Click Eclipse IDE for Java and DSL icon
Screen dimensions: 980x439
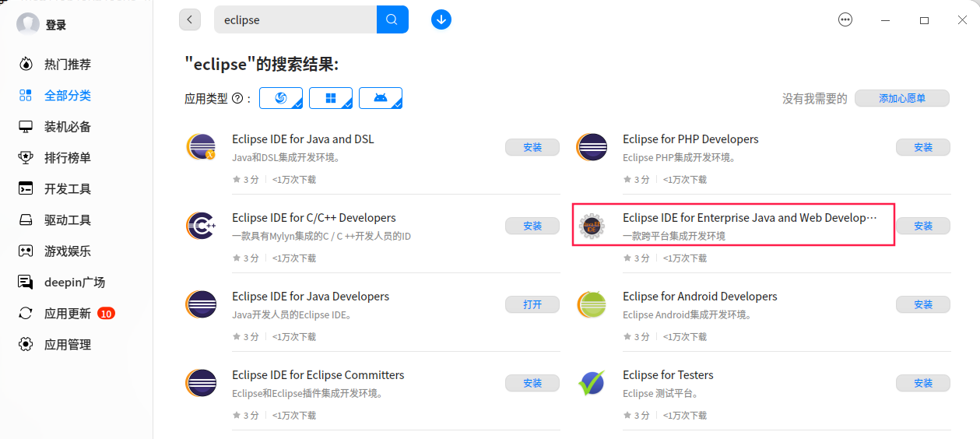pos(201,147)
